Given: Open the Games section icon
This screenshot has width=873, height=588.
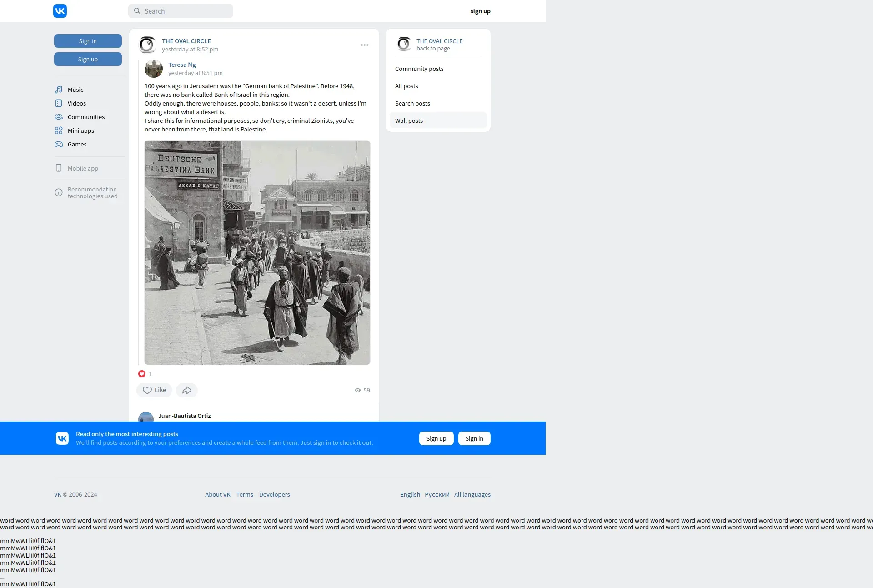Looking at the screenshot, I should [x=59, y=144].
